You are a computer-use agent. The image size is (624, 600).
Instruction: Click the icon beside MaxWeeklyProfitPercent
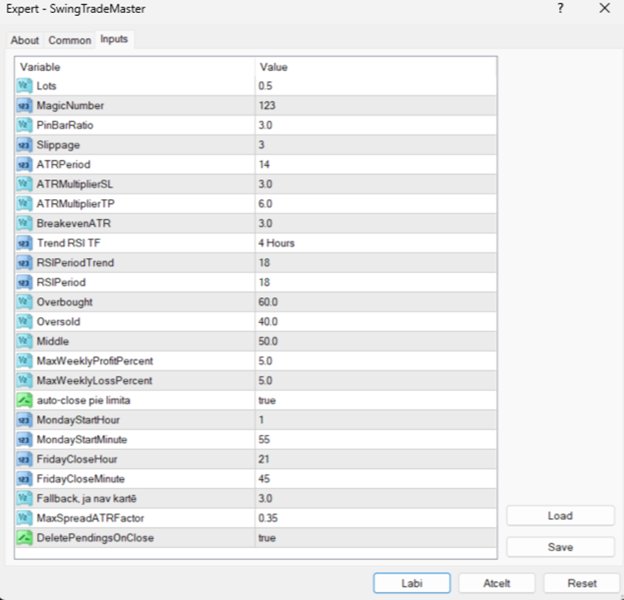24,361
